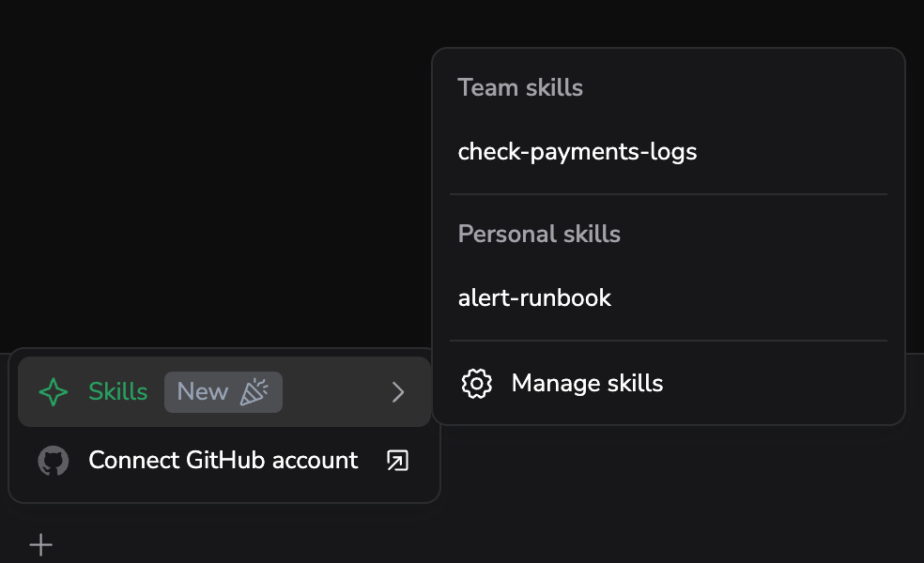Click the external link arrow icon
The height and width of the screenshot is (563, 924).
[398, 461]
